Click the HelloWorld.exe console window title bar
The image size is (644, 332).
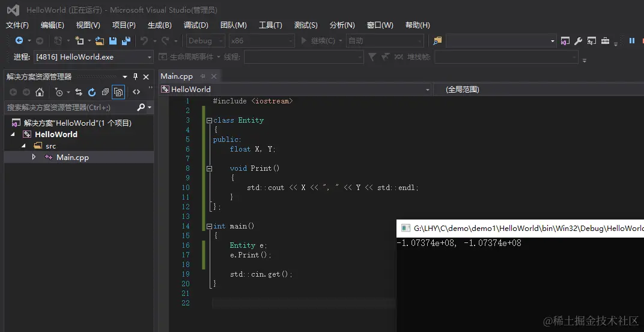520,229
